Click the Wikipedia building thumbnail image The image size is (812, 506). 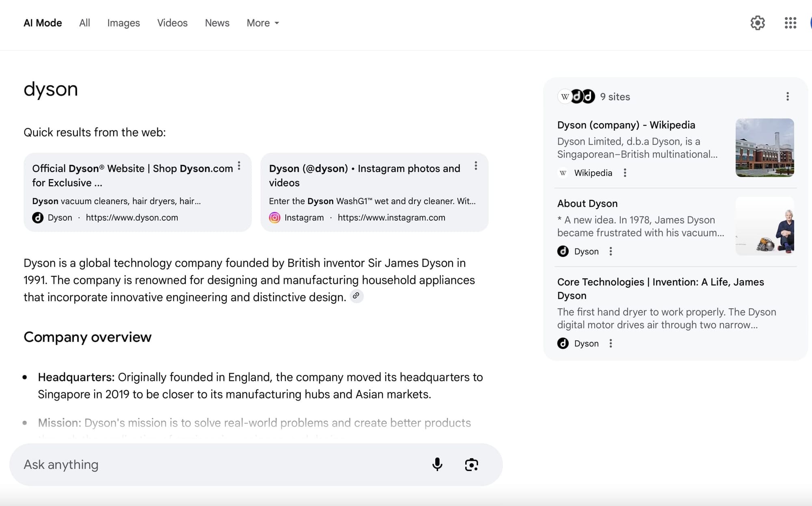(764, 148)
